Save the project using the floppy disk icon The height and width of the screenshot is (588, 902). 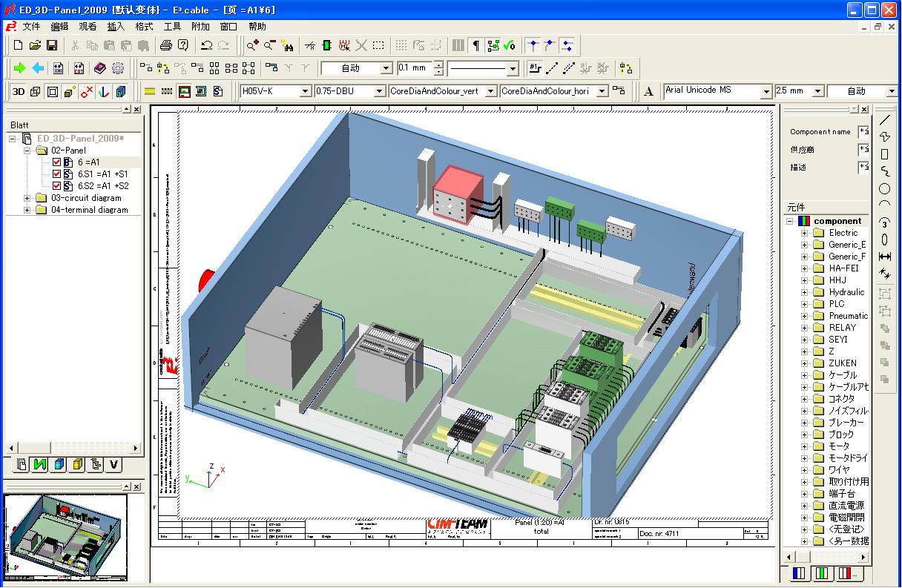click(x=51, y=45)
